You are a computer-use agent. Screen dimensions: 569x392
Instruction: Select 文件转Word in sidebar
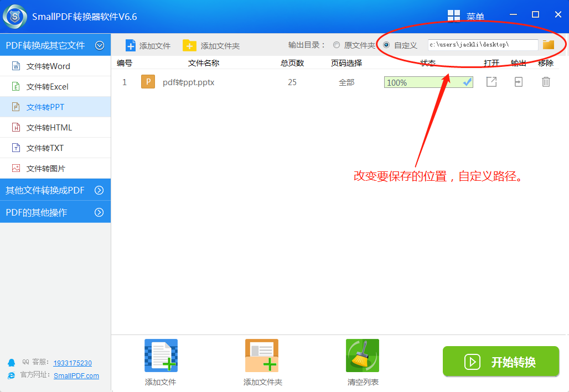tap(55, 66)
